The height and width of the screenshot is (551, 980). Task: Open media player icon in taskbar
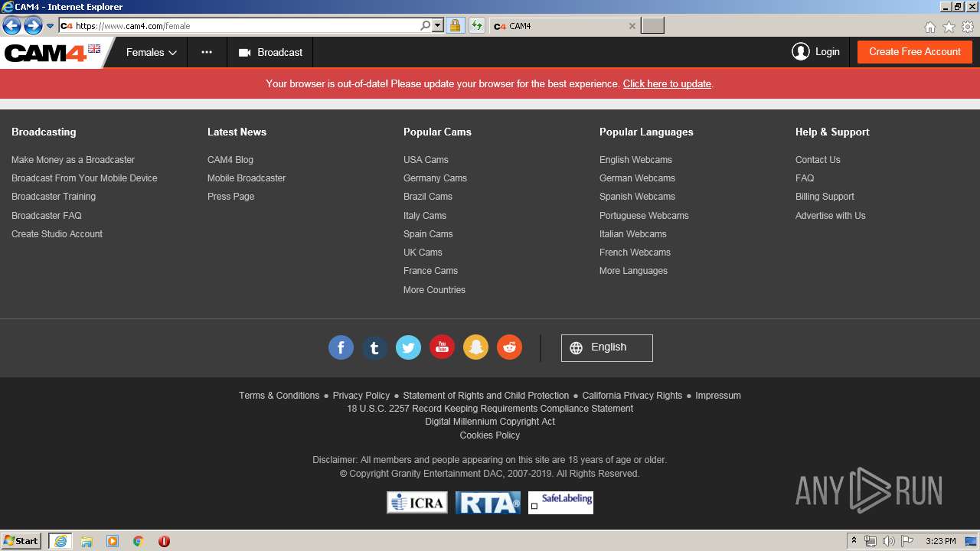(113, 541)
